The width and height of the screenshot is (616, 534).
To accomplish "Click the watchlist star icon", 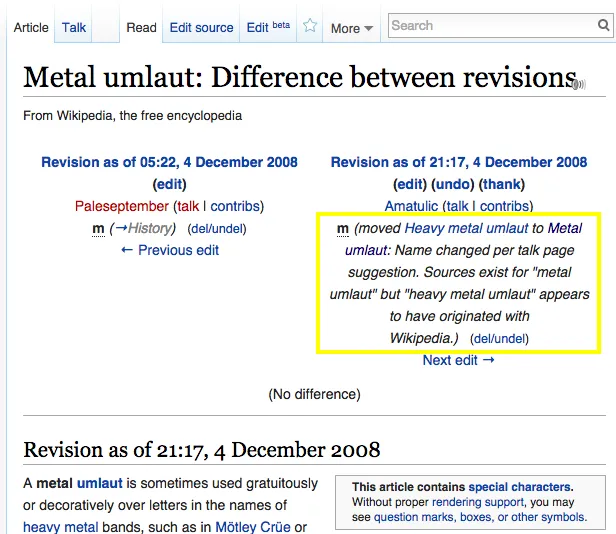I will (x=310, y=27).
